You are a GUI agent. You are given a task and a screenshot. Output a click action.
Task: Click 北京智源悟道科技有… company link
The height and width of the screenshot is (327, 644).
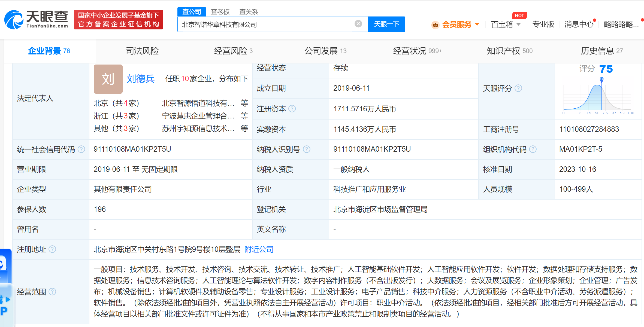click(x=198, y=103)
